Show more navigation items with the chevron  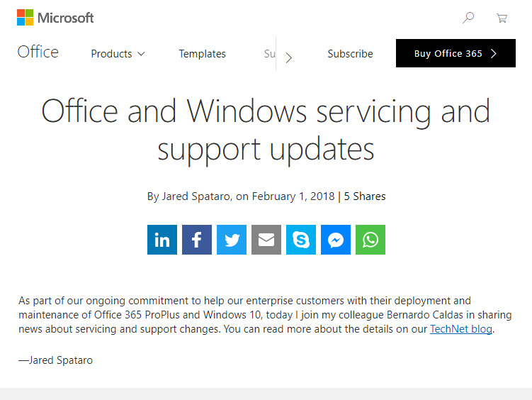coord(289,57)
